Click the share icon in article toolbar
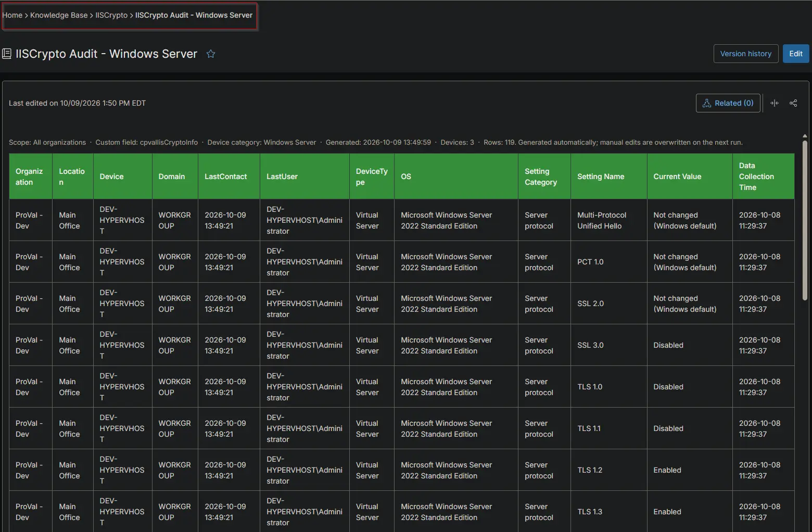Viewport: 812px width, 532px height. tap(793, 103)
